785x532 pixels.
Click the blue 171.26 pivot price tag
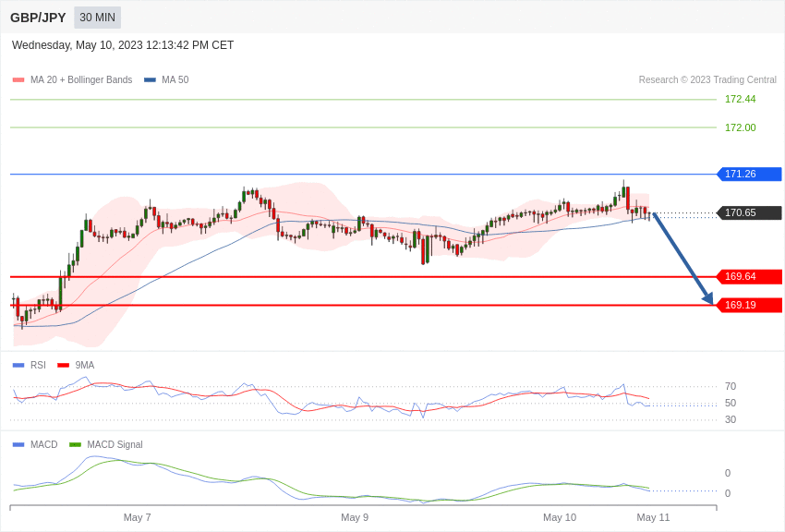(x=749, y=175)
